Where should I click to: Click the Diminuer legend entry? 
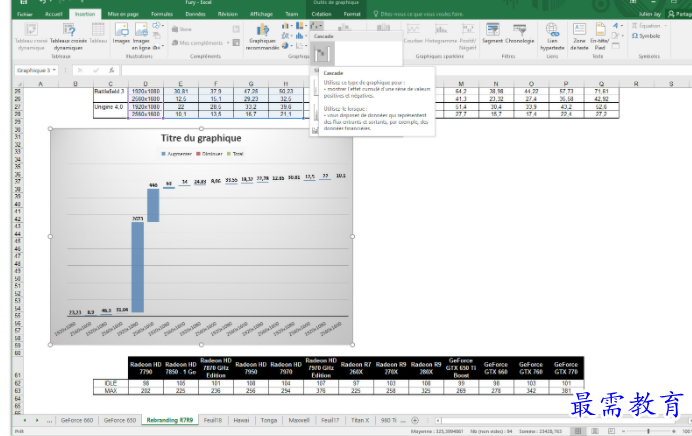[x=210, y=154]
